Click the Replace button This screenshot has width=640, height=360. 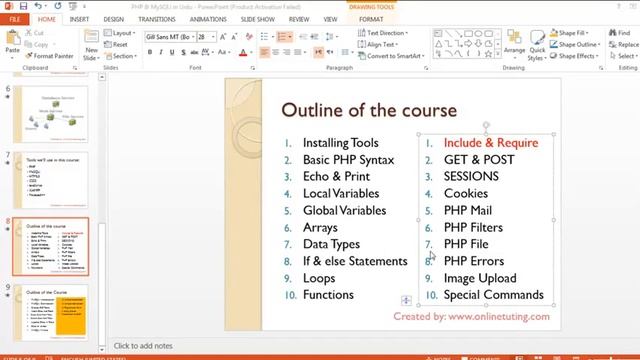(x=623, y=44)
